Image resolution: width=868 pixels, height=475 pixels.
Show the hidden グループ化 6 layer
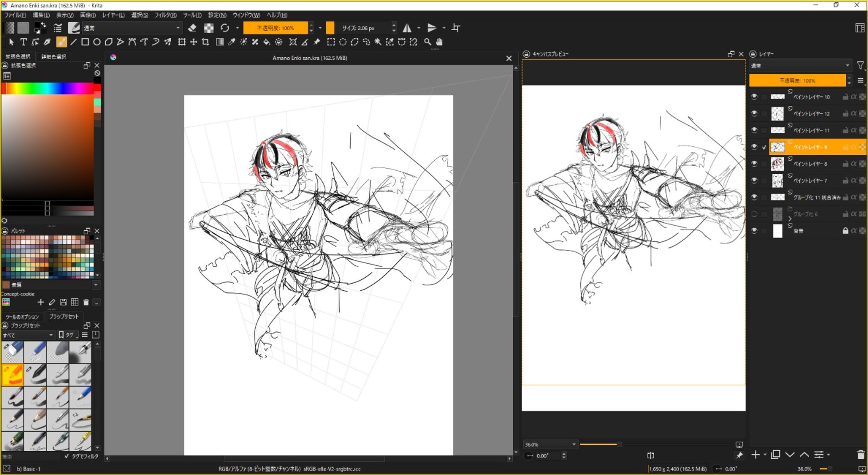point(754,214)
